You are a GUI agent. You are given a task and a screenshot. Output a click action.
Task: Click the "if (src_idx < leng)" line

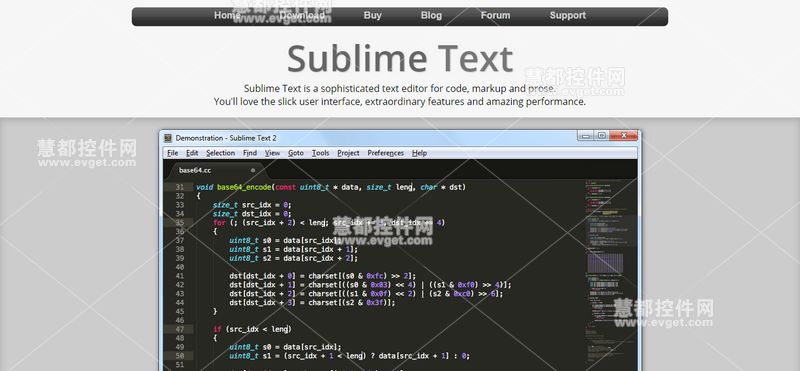pos(252,329)
